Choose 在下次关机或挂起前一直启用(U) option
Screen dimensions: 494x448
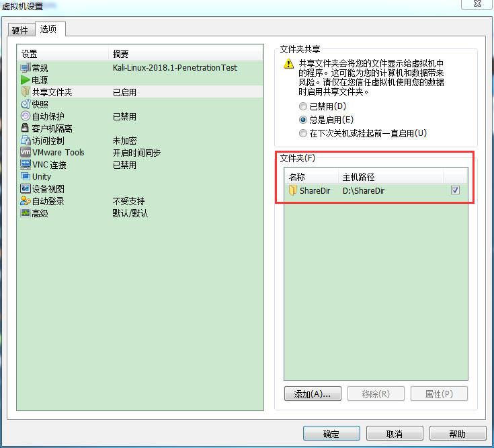[x=303, y=133]
